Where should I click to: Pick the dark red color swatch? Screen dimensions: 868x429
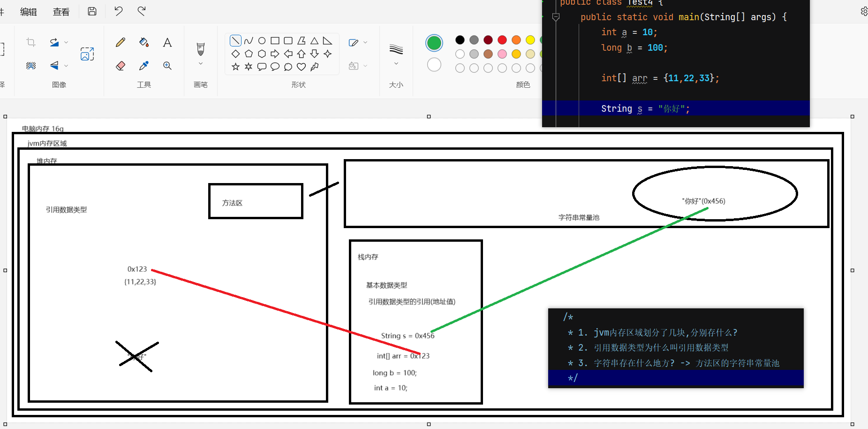(x=488, y=40)
